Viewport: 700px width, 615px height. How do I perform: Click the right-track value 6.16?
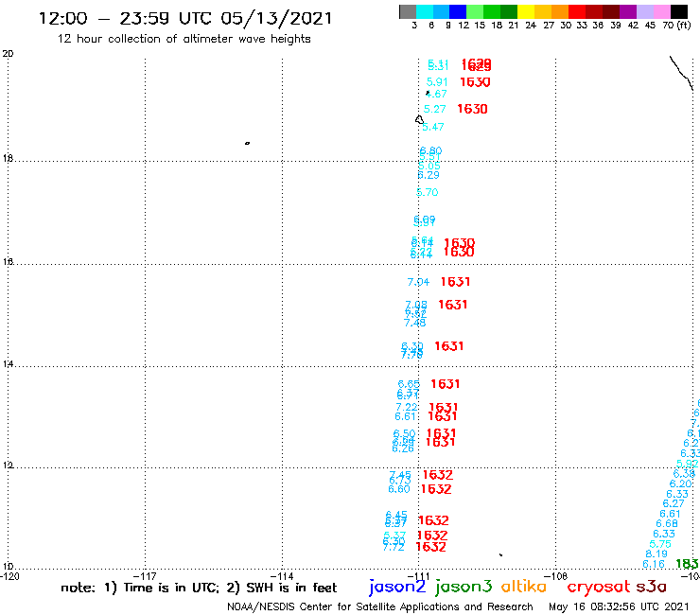pos(654,565)
